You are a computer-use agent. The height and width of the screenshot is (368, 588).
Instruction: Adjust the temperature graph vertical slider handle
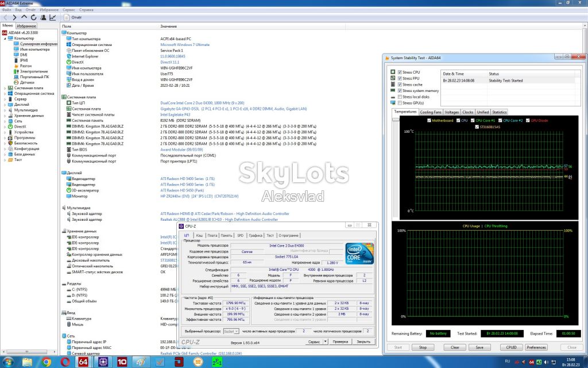[396, 120]
